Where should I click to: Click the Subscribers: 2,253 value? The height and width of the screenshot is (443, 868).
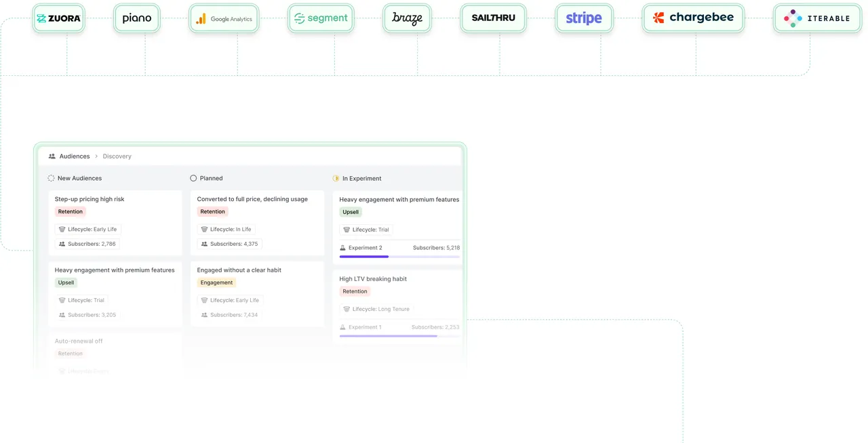coord(435,327)
